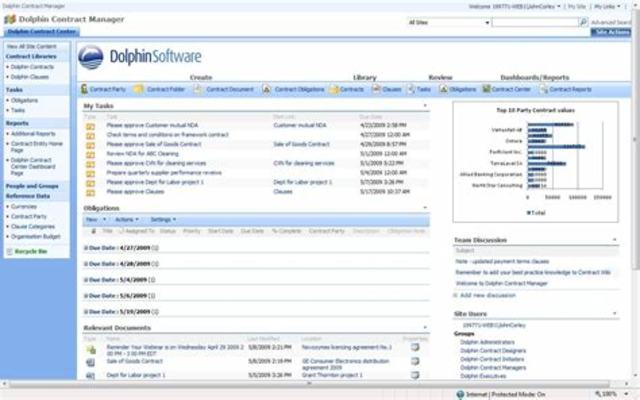Screen dimensions: 640x400
Task: Open Dolphin Administrators group link
Action: pos(487,342)
